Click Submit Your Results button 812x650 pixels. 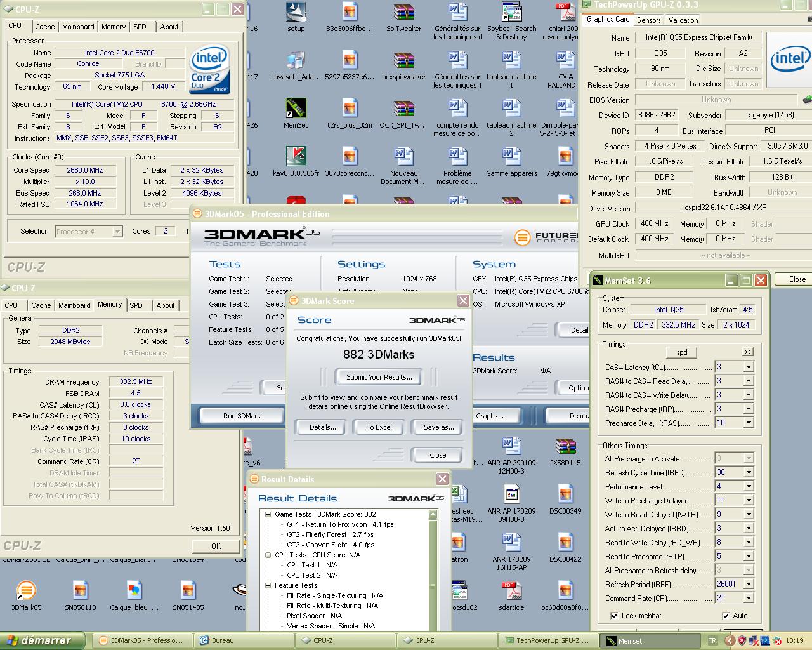(x=379, y=377)
